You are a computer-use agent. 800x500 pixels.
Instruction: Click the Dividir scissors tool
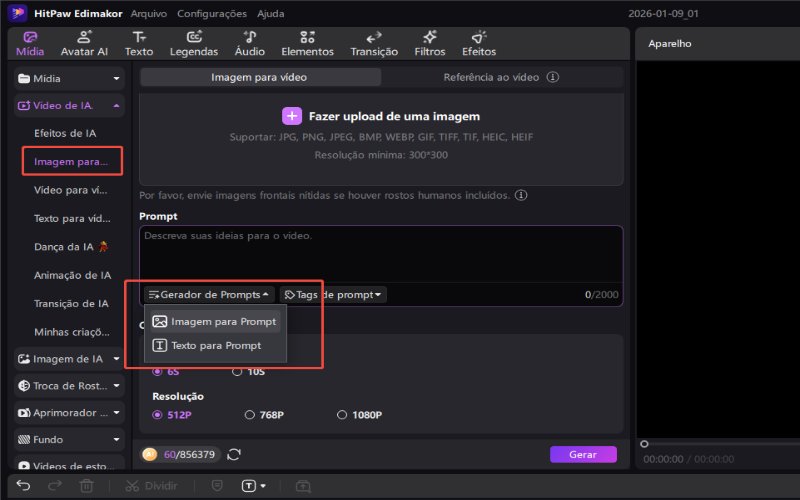[x=152, y=486]
